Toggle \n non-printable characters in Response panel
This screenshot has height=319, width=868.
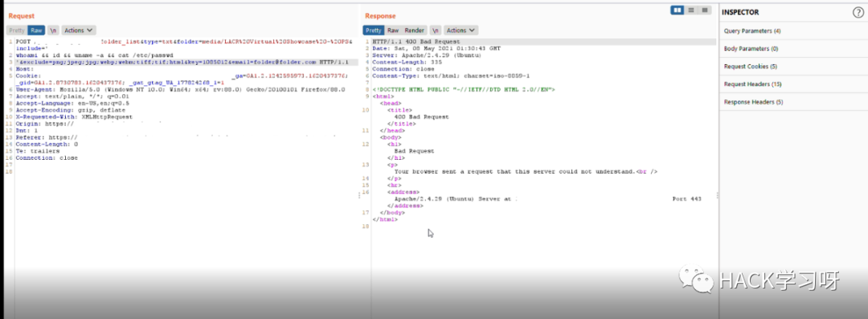pyautogui.click(x=436, y=31)
